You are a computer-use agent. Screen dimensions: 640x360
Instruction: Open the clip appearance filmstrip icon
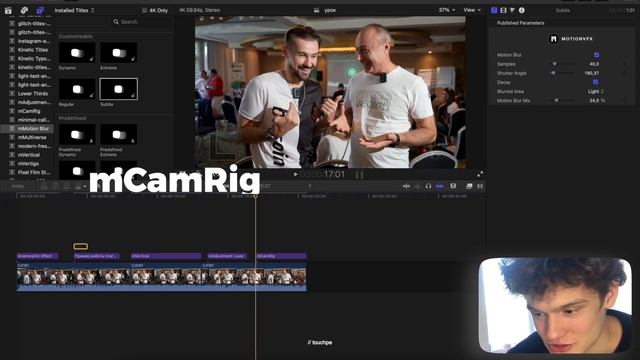click(453, 186)
